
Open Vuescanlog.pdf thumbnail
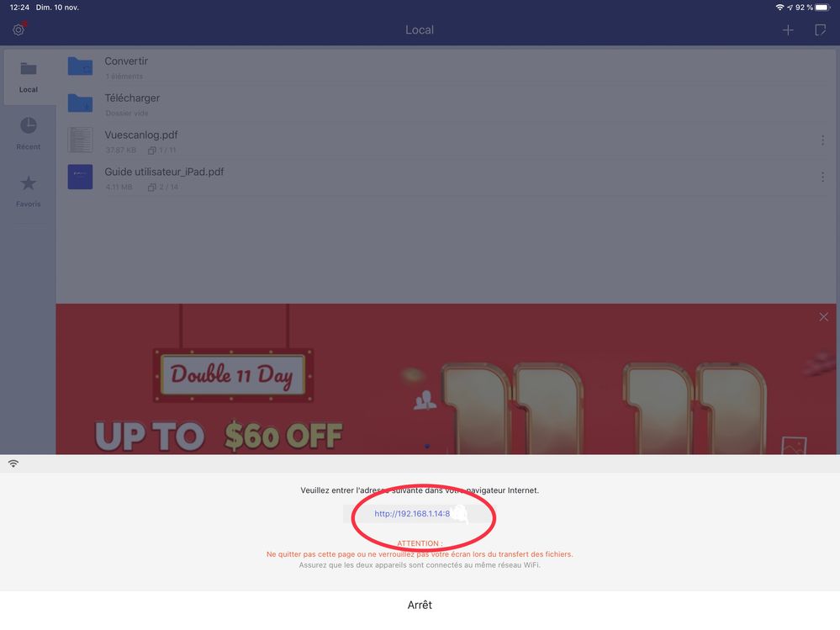tap(80, 140)
